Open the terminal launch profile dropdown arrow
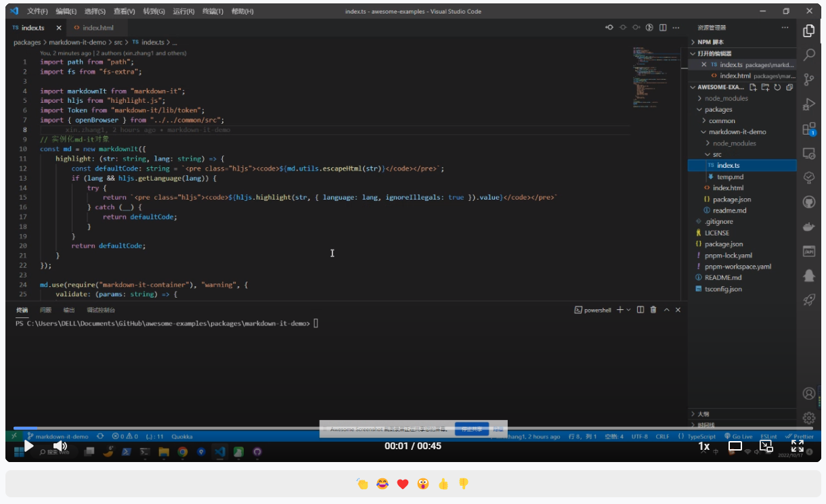Viewport: 826px width, 504px height. (629, 310)
